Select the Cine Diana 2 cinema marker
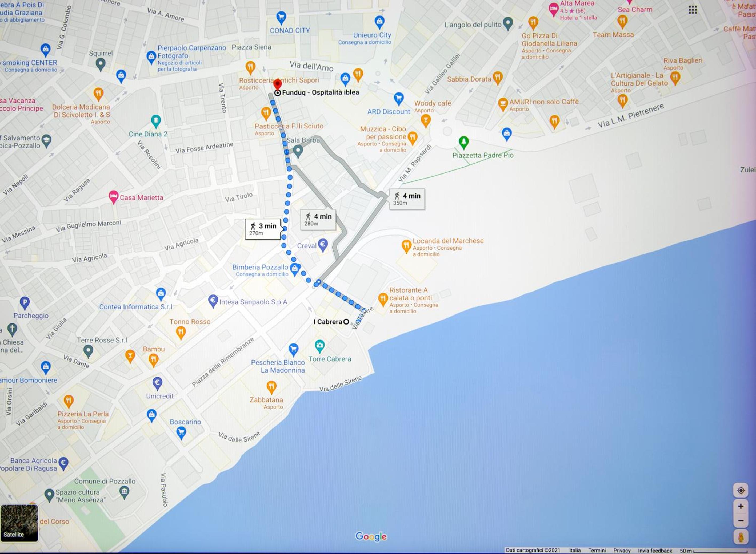The height and width of the screenshot is (554, 756). pyautogui.click(x=156, y=122)
